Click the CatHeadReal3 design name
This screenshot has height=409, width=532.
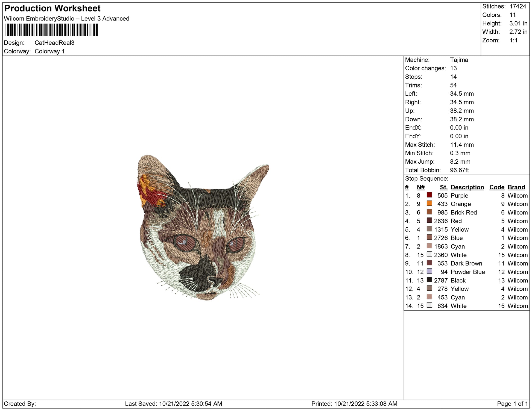(54, 43)
